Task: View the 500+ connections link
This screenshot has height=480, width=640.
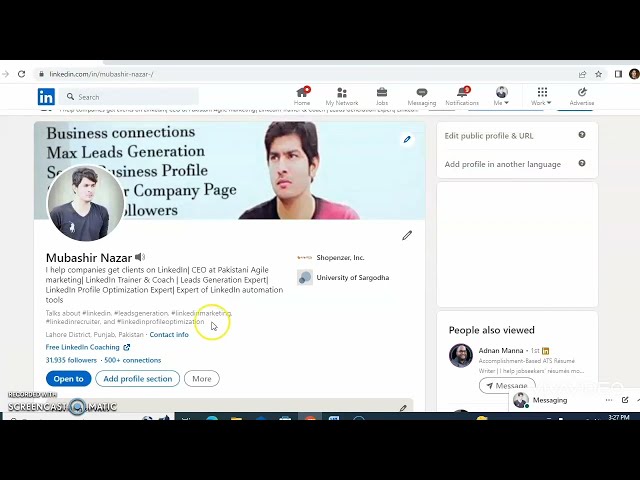Action: [133, 360]
